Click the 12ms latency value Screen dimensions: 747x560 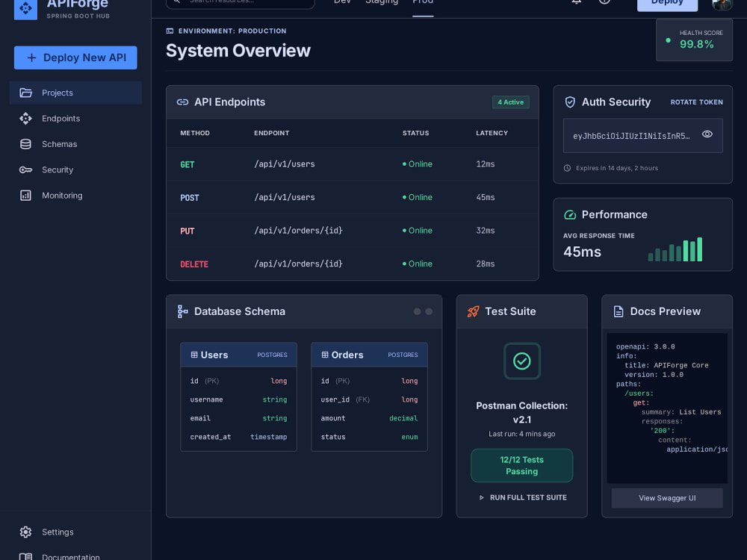pyautogui.click(x=486, y=164)
